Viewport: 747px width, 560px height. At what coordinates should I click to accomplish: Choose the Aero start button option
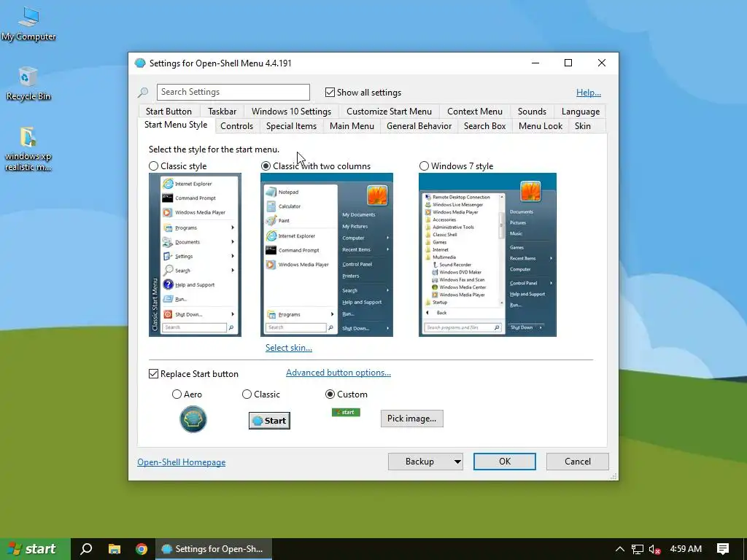[177, 394]
